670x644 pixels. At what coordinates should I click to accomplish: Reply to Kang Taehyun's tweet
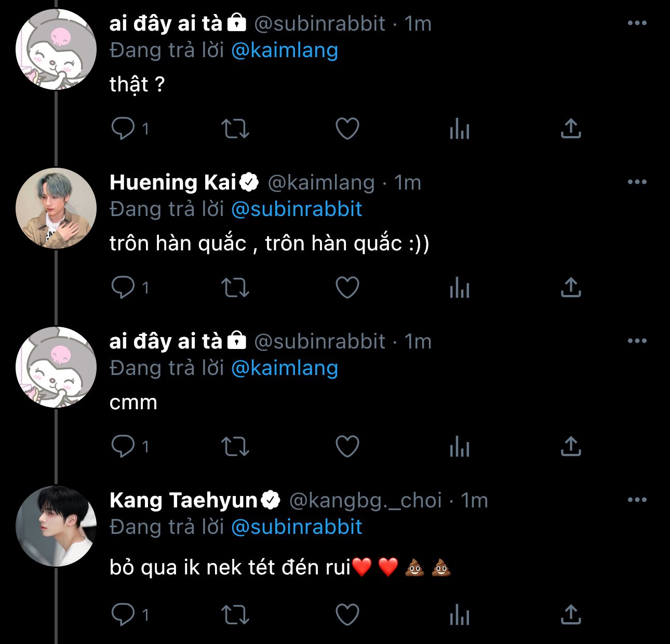click(123, 615)
